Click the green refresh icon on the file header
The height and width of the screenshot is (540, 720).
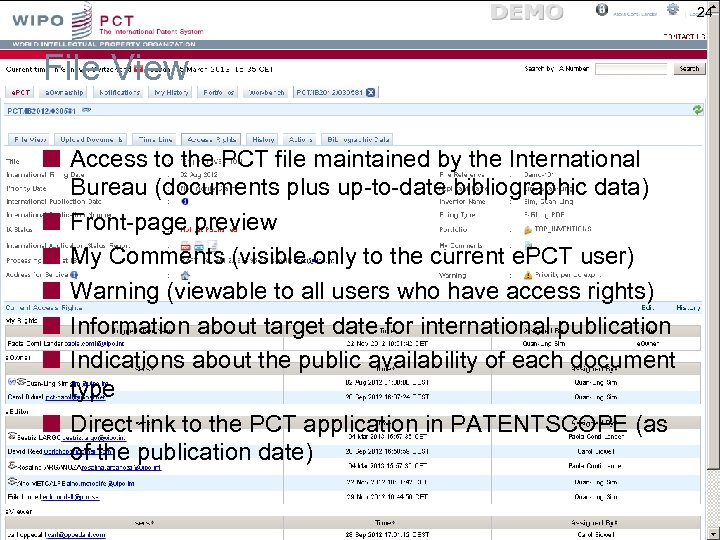coord(698,110)
